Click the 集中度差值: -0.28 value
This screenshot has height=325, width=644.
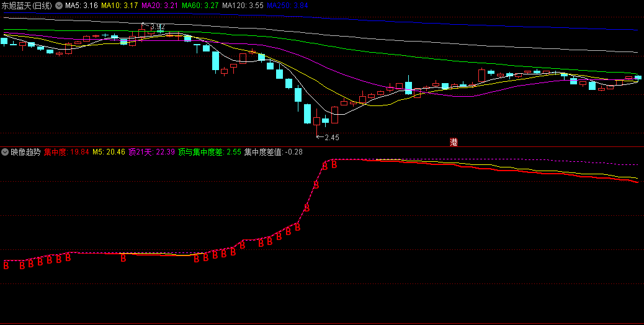(x=274, y=152)
